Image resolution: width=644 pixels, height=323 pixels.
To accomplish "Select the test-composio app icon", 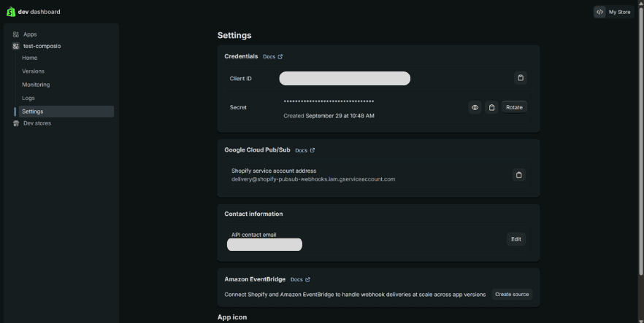I will pos(15,47).
